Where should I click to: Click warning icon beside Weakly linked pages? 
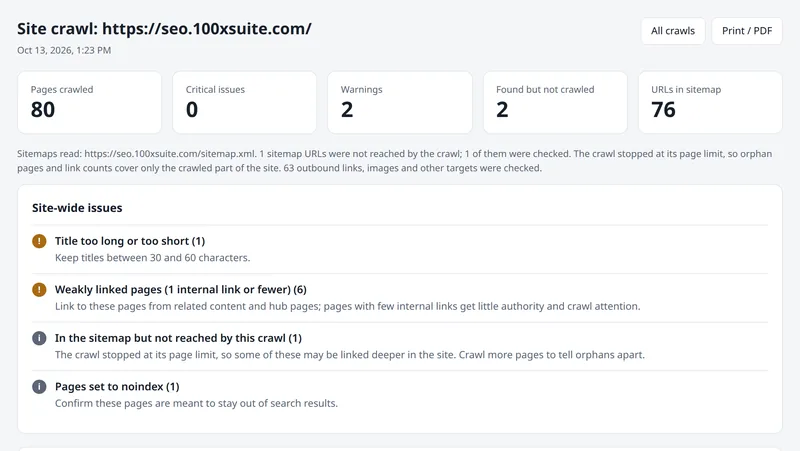pos(39,289)
